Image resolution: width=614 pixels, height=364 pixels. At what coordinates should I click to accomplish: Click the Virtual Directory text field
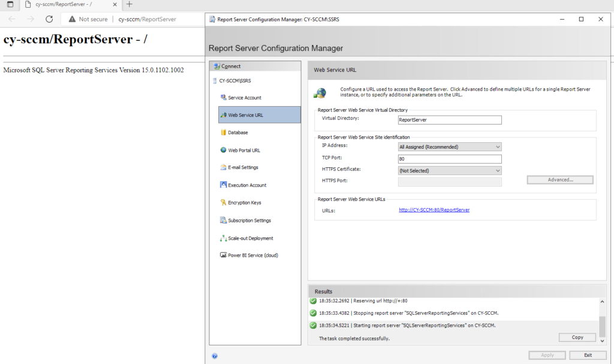450,120
